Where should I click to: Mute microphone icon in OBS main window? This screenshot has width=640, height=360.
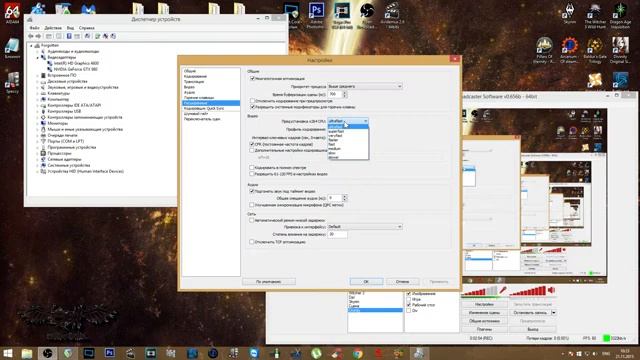pyautogui.click(x=503, y=290)
